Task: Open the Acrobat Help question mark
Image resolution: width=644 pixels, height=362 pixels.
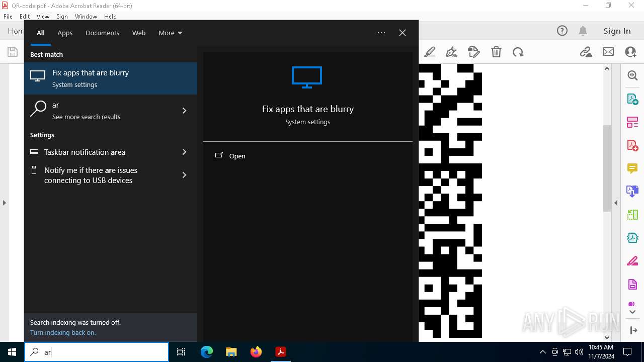Action: (x=562, y=31)
